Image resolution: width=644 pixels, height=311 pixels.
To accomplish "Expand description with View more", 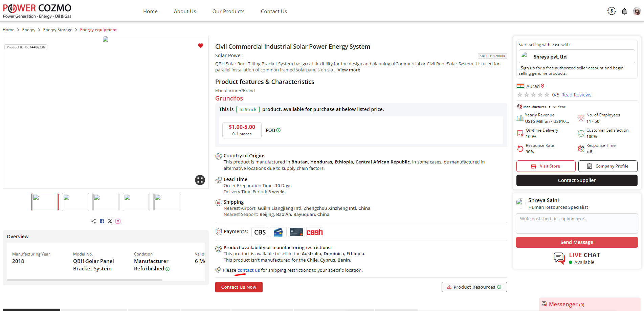I will click(x=349, y=70).
